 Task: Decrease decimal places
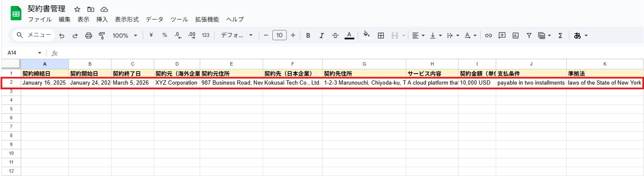pos(178,36)
